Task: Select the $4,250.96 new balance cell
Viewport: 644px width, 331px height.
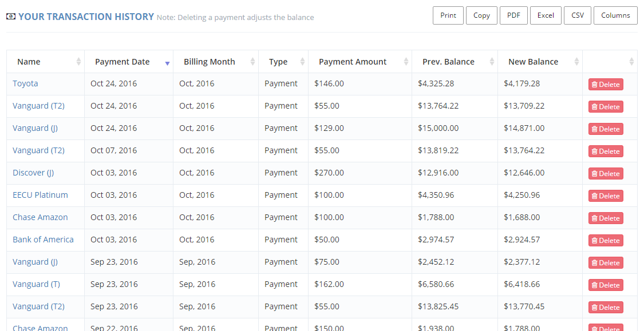Action: pyautogui.click(x=540, y=195)
